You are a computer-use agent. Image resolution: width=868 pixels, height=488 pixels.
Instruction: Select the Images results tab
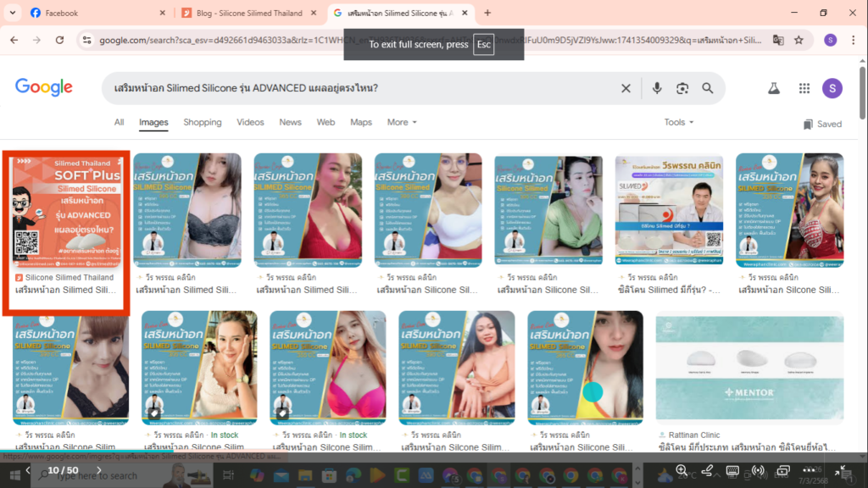153,122
